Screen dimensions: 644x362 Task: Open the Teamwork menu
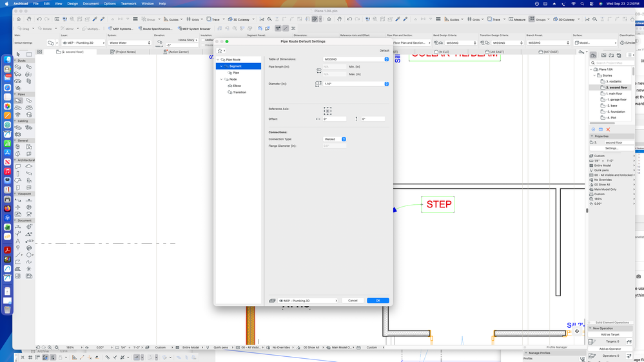click(x=128, y=3)
